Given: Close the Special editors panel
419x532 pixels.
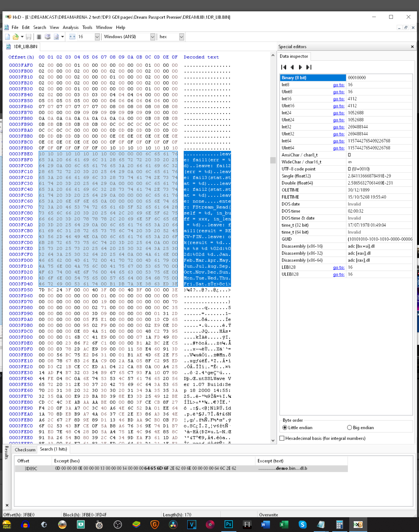Looking at the screenshot, I should click(x=412, y=47).
